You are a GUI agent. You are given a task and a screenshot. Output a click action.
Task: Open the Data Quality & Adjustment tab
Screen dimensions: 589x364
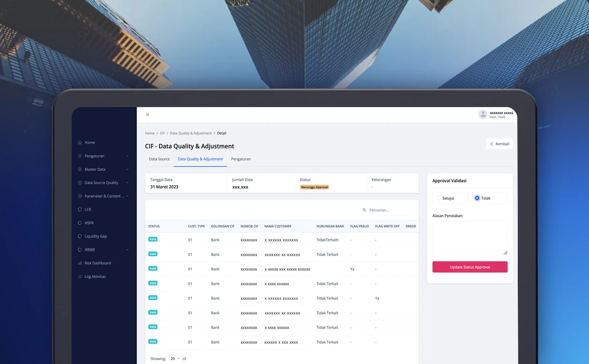coord(200,159)
